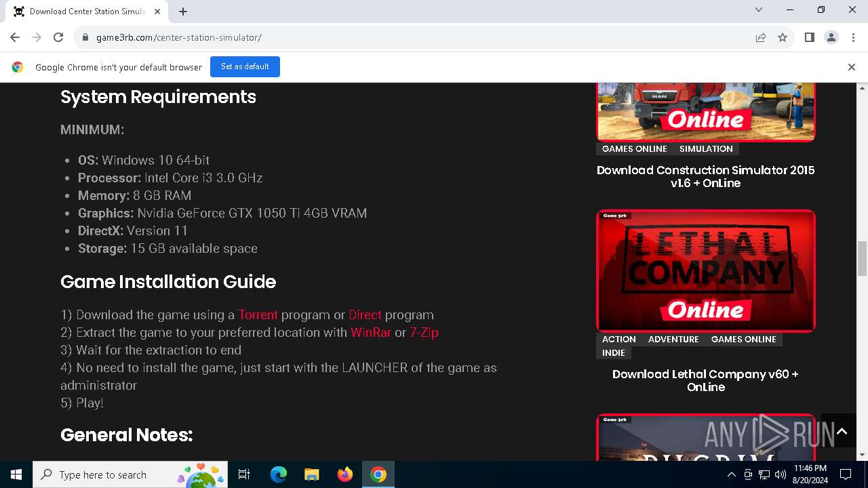Open File Explorer from taskbar
Screen dimensions: 868x488
pyautogui.click(x=311, y=474)
